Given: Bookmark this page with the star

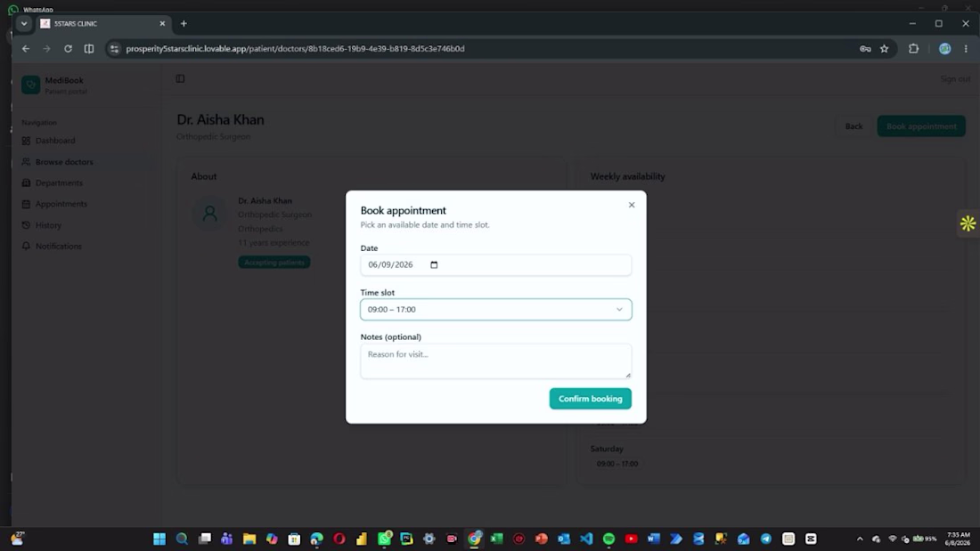Looking at the screenshot, I should tap(885, 49).
